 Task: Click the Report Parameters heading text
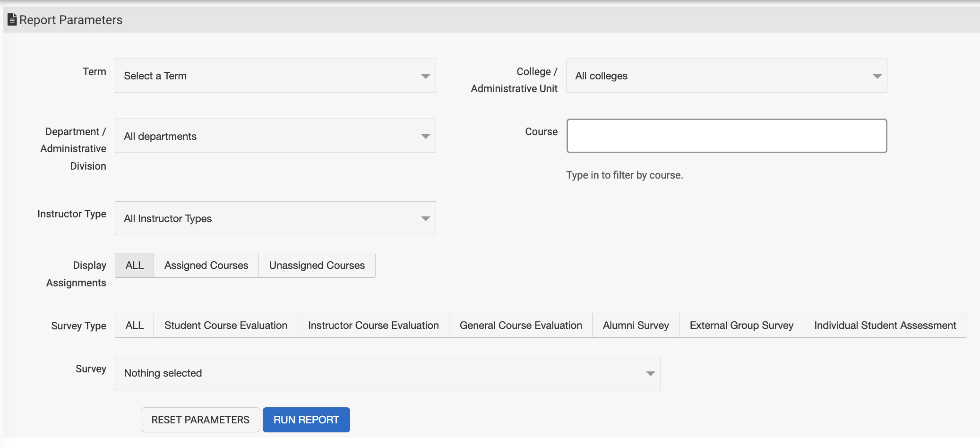71,20
